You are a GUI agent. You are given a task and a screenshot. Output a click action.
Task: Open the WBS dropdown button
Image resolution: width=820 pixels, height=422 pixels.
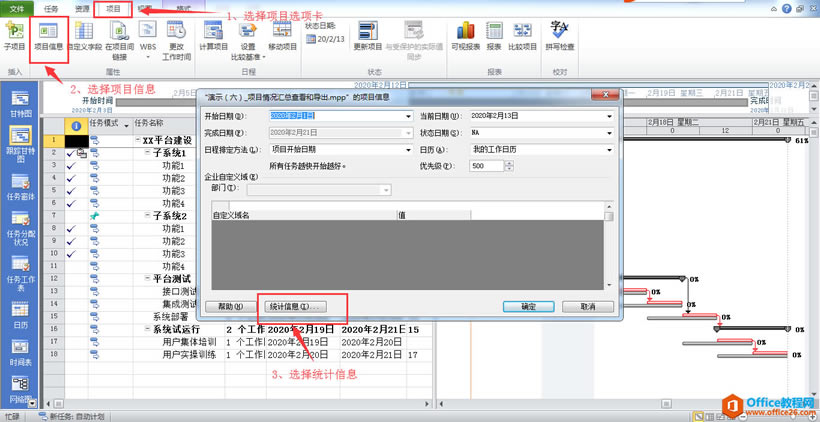[148, 41]
